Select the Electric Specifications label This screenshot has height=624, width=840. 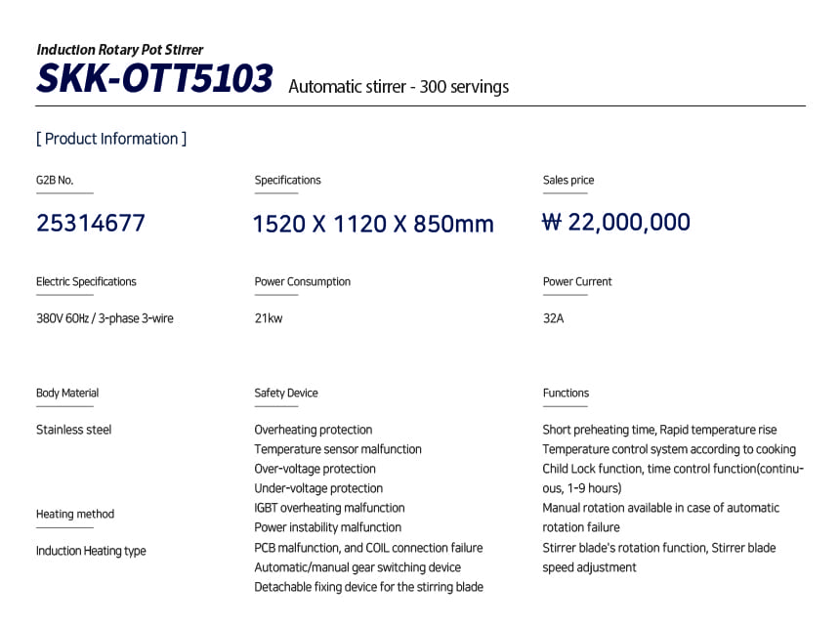86,282
